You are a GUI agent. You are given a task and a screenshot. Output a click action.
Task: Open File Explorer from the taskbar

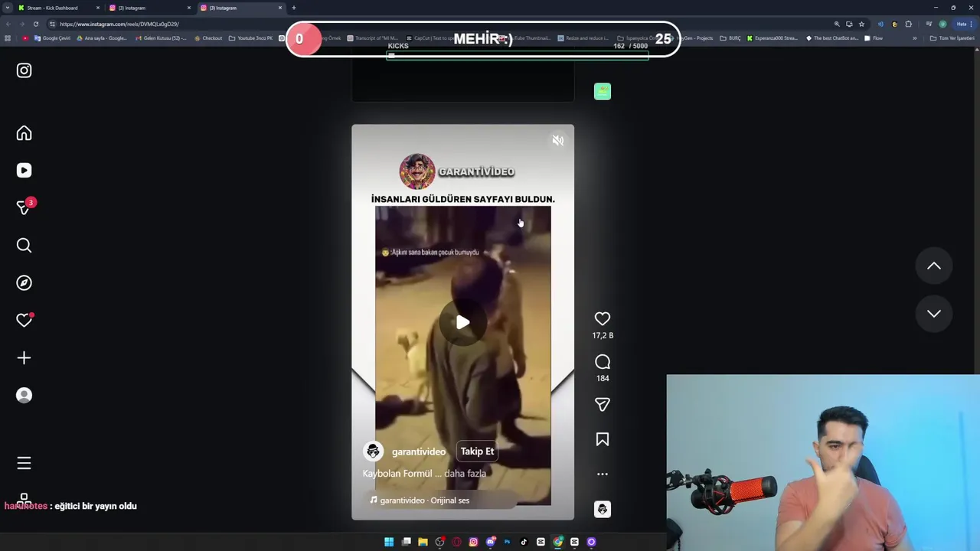(x=423, y=542)
